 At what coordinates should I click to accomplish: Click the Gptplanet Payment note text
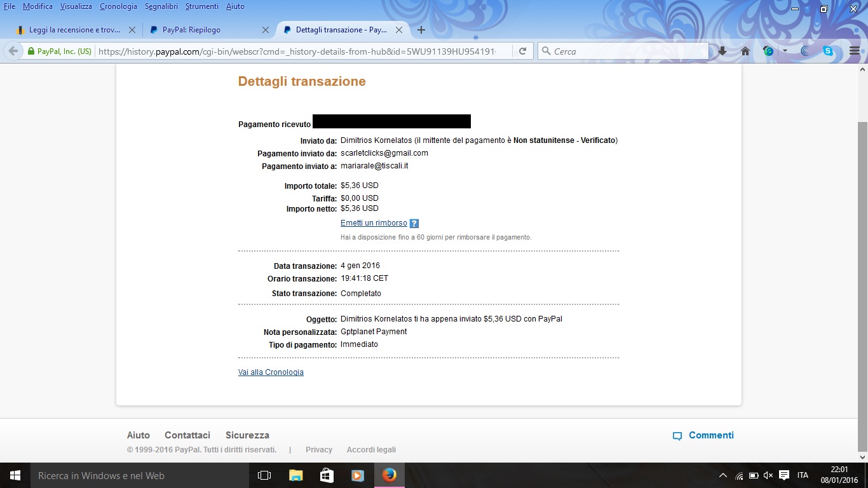(x=374, y=332)
